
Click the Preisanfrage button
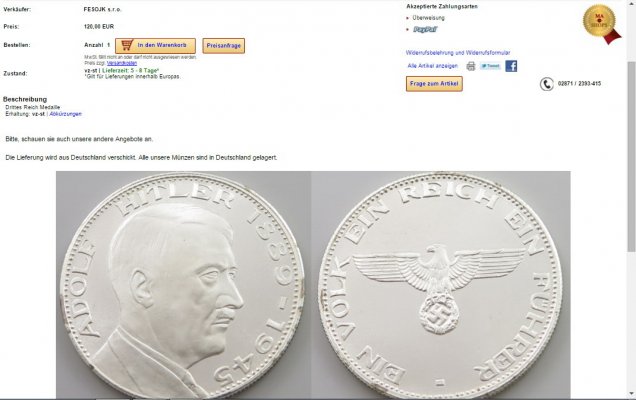[223, 46]
